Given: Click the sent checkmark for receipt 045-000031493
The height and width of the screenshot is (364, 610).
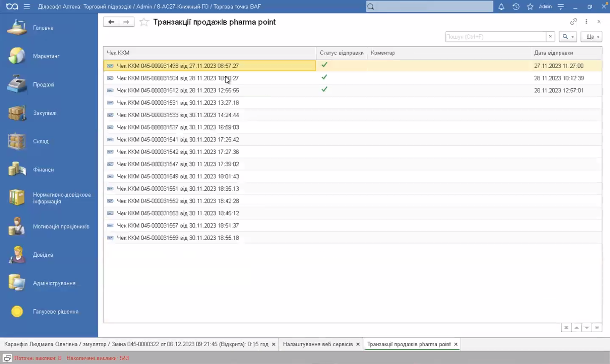Looking at the screenshot, I should point(324,65).
